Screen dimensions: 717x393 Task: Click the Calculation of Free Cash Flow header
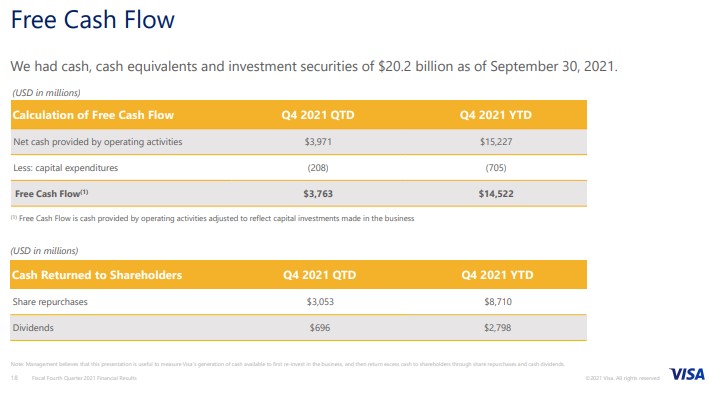pos(93,115)
